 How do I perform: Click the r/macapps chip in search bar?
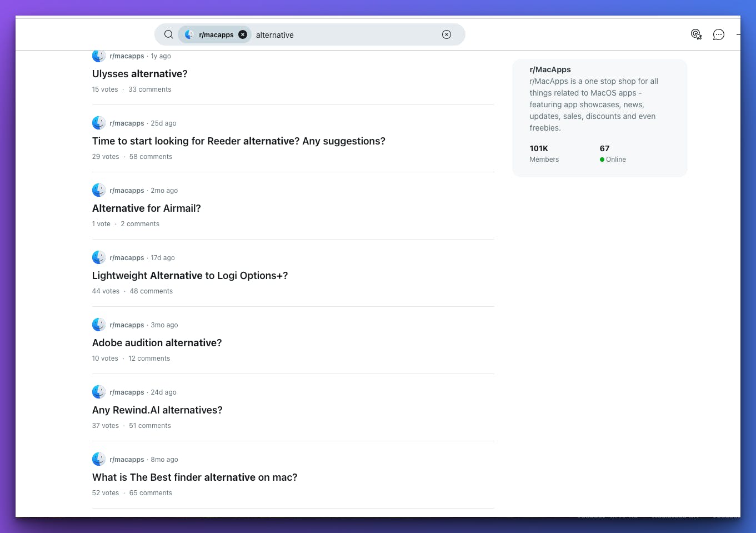point(214,34)
